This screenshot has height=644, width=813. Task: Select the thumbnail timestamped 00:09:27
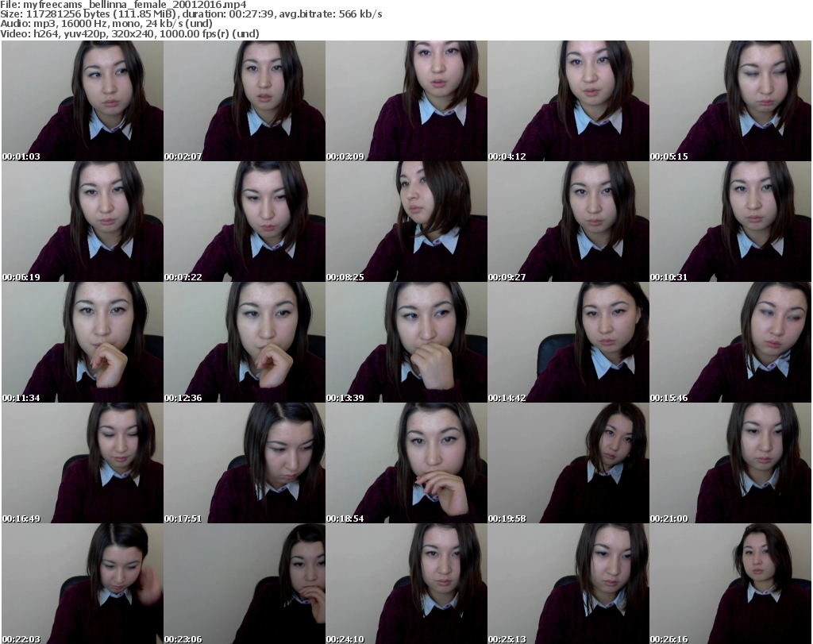tap(568, 222)
